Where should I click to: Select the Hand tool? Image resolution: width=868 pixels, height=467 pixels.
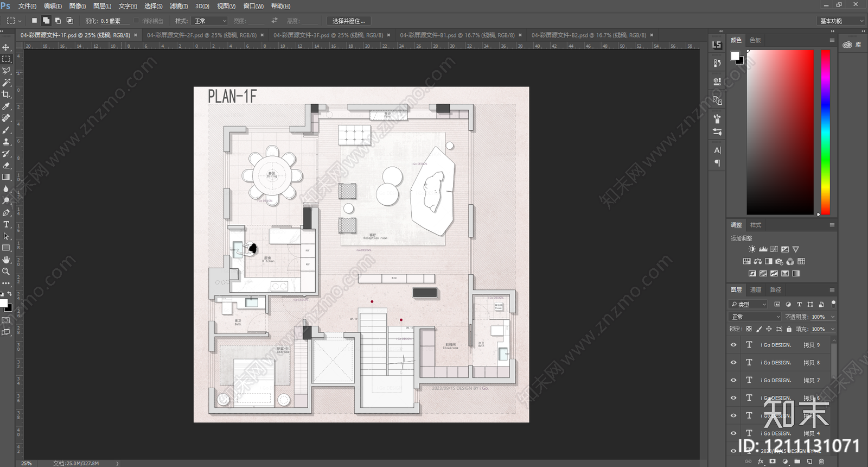click(x=6, y=260)
